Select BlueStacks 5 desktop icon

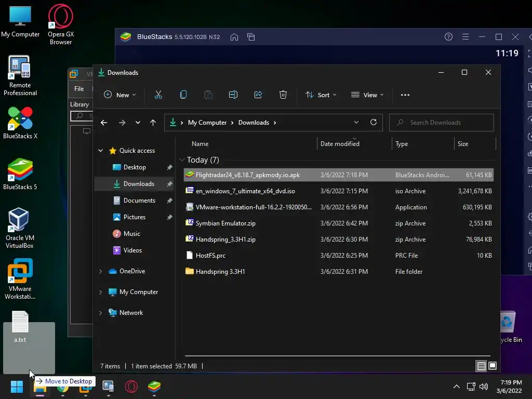(20, 174)
